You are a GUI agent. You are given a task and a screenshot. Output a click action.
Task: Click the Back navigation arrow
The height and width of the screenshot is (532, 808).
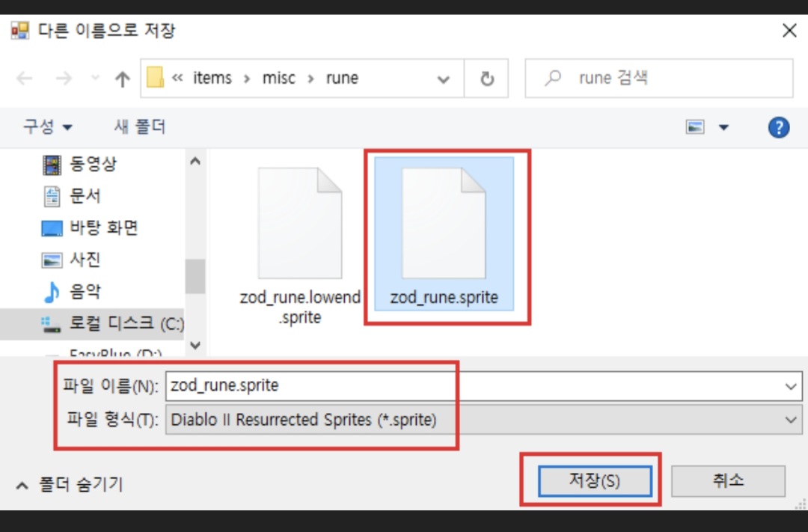coord(25,79)
